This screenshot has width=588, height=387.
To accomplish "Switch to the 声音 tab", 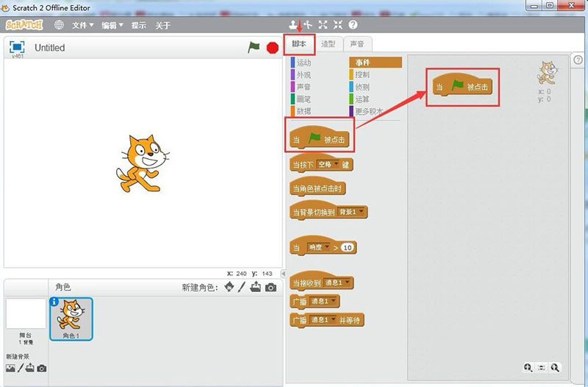I will 357,44.
